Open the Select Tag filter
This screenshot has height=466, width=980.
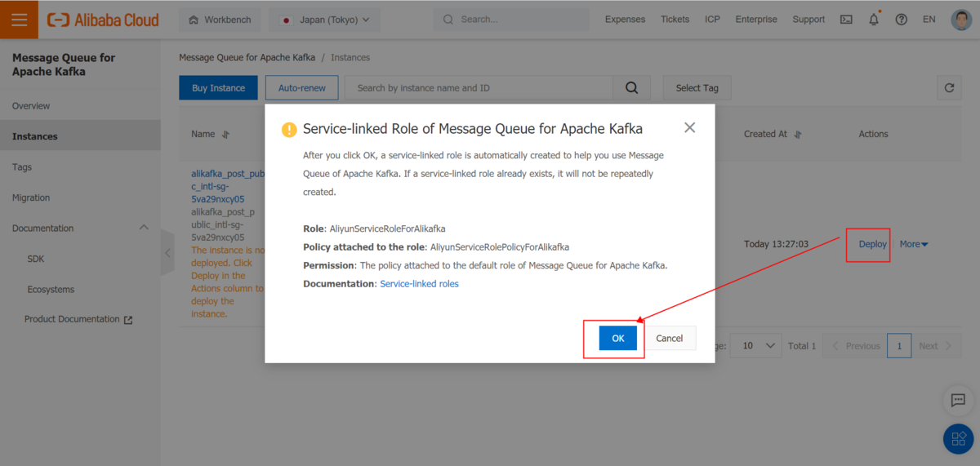pyautogui.click(x=697, y=88)
